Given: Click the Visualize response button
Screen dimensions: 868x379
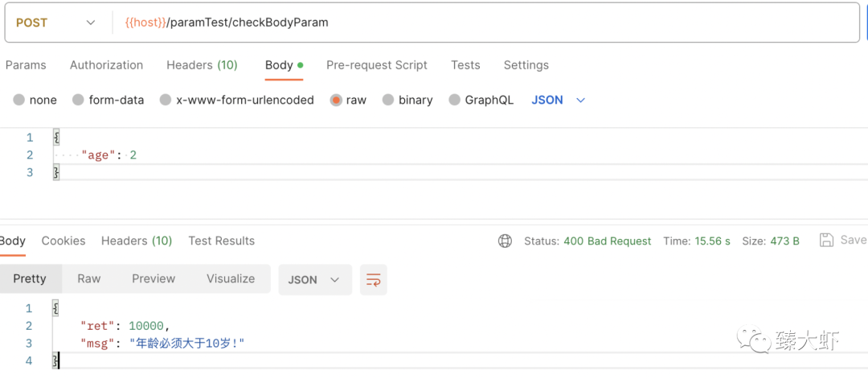Looking at the screenshot, I should point(231,278).
